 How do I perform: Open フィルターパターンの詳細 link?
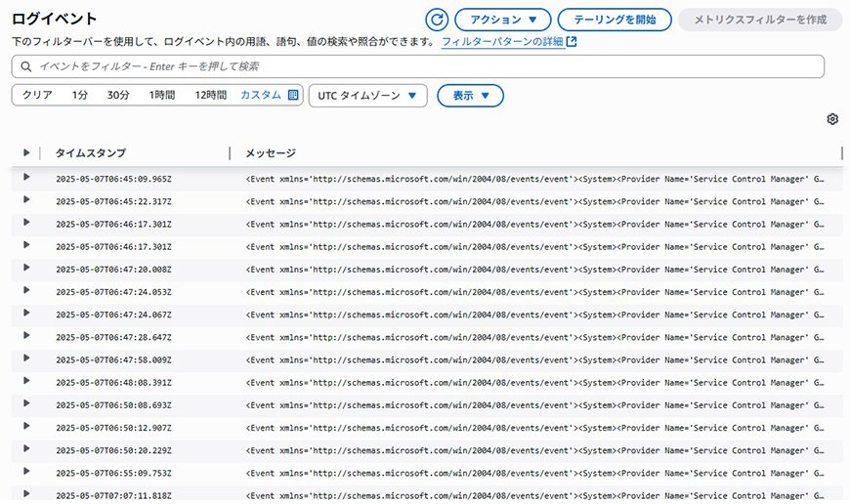pyautogui.click(x=502, y=42)
